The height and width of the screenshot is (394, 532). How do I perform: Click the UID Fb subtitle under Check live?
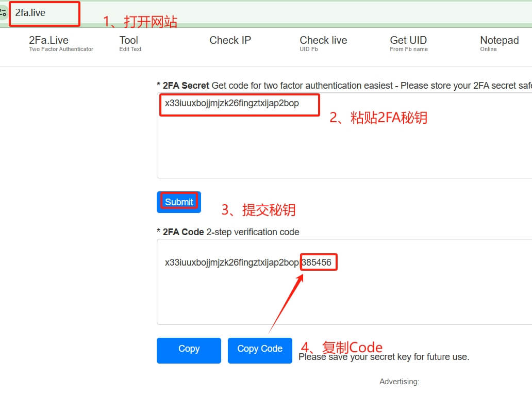(x=308, y=49)
